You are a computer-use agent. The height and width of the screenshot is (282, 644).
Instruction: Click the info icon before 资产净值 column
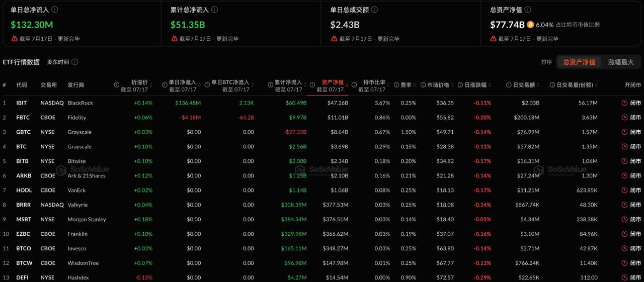click(x=312, y=85)
